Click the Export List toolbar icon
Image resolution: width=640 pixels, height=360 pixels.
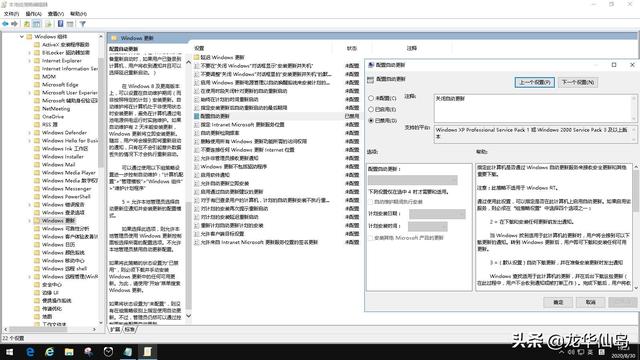point(49,24)
